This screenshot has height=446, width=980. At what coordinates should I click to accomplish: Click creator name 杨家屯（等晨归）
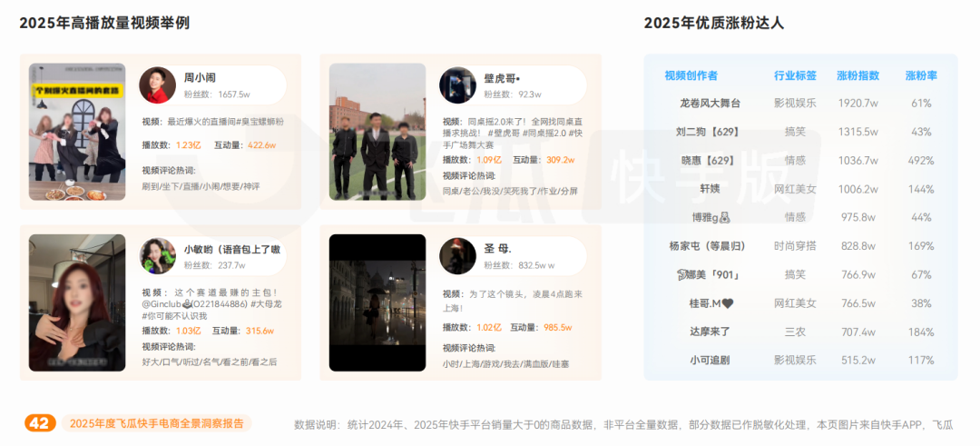(708, 246)
